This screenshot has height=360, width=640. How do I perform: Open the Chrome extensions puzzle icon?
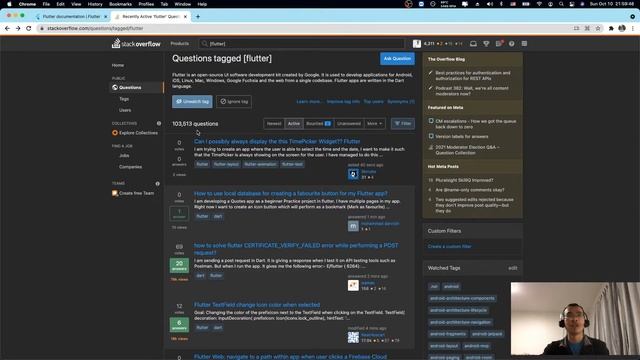tap(611, 28)
